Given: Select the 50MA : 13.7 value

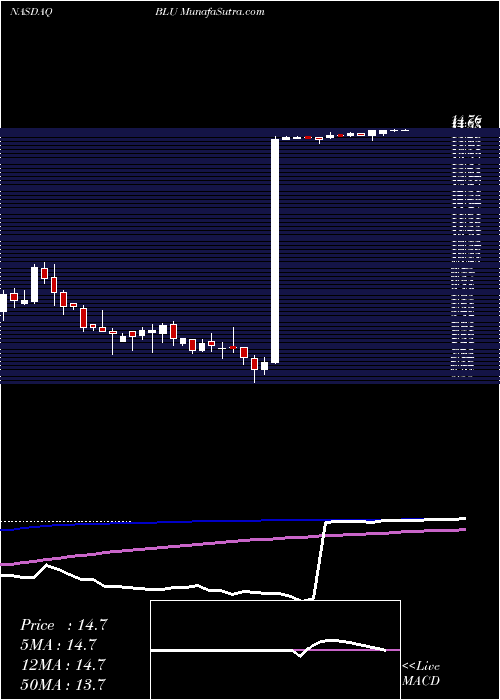Looking at the screenshot, I should [63, 684].
